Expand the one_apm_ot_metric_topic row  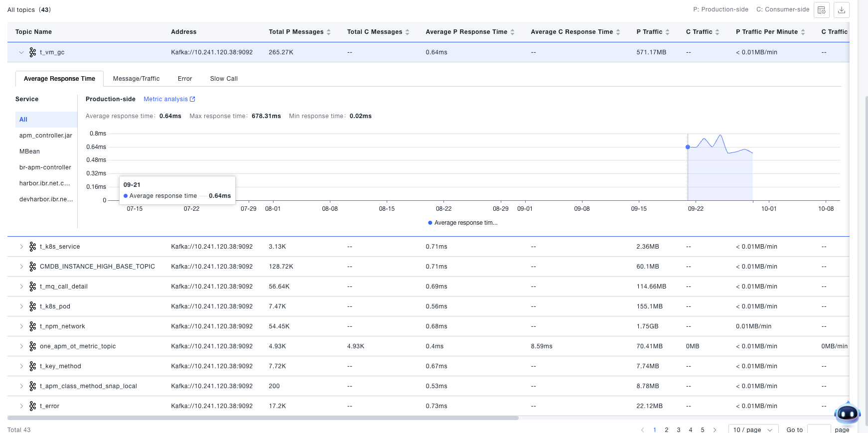[21, 346]
